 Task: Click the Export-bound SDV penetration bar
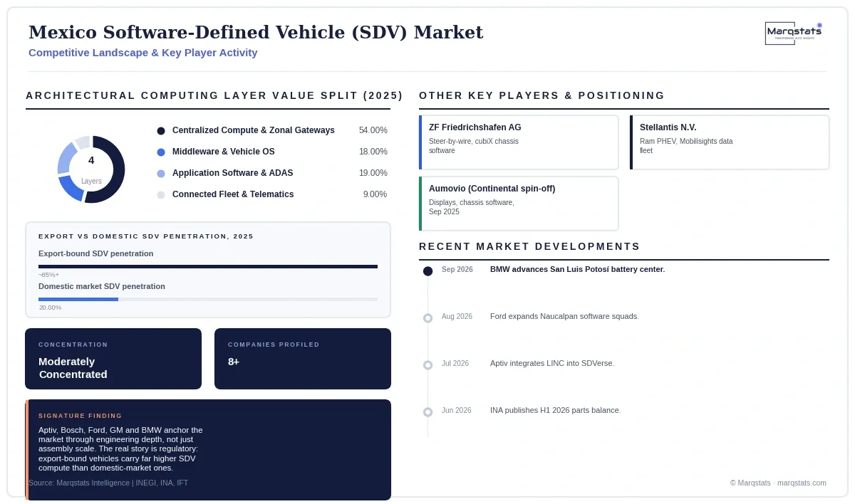point(208,266)
